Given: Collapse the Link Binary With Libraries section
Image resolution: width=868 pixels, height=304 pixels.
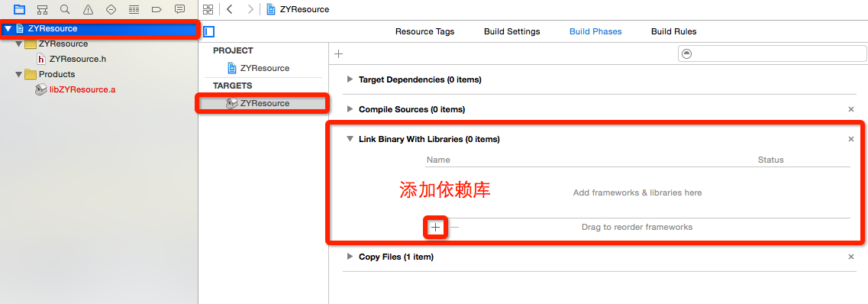Looking at the screenshot, I should pos(350,139).
